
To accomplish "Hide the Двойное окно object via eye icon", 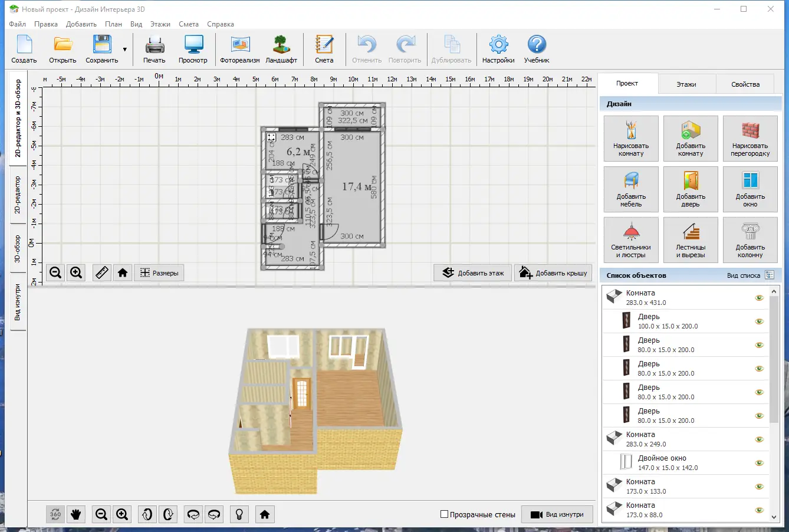I will tap(760, 463).
